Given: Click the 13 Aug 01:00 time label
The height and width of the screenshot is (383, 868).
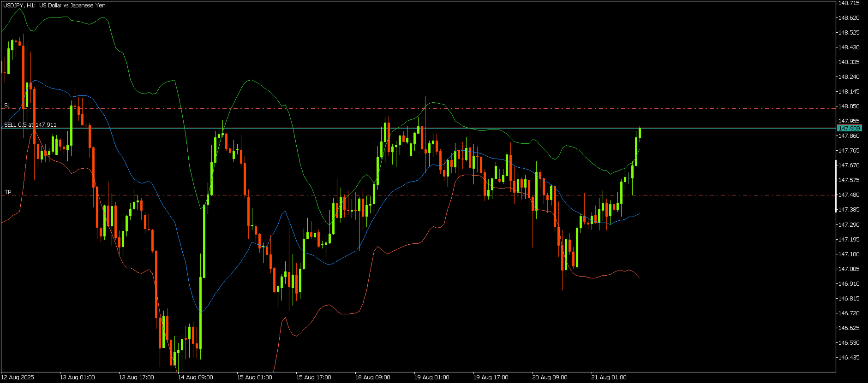Looking at the screenshot, I should (78, 377).
